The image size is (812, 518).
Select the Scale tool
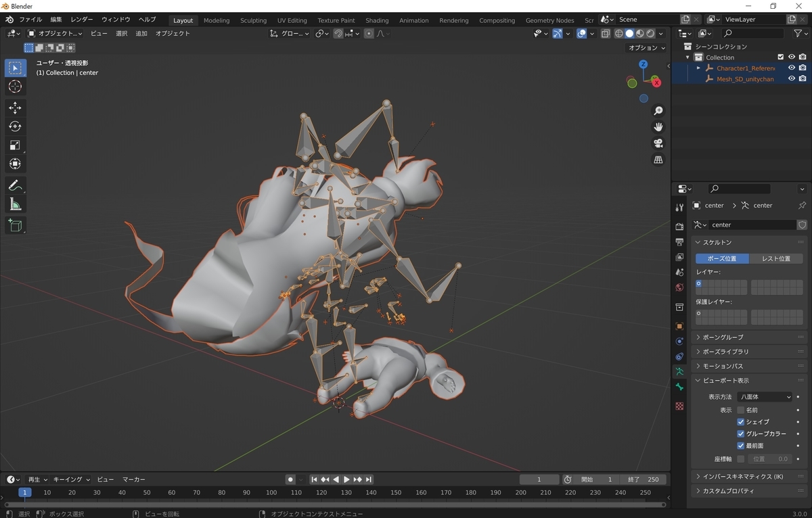tap(15, 145)
